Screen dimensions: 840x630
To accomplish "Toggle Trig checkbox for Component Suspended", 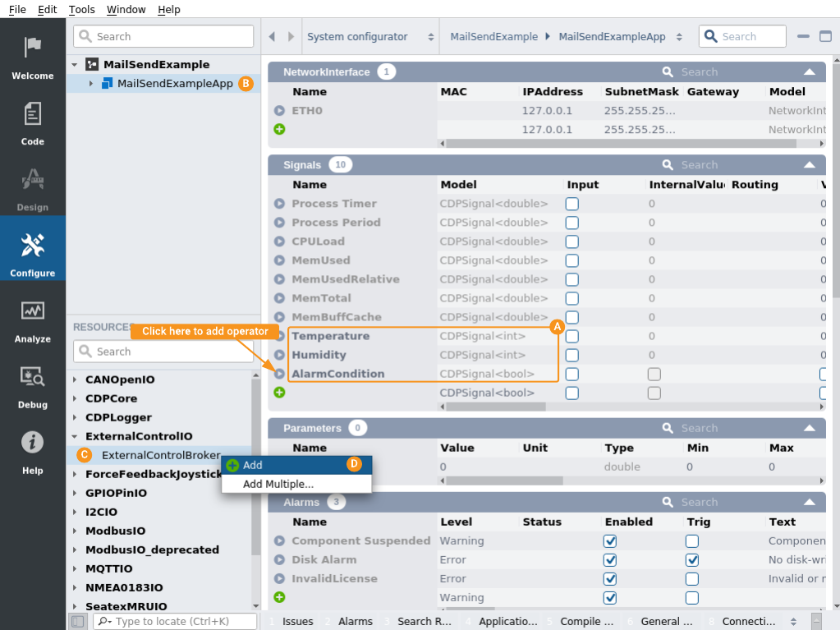I will (692, 540).
